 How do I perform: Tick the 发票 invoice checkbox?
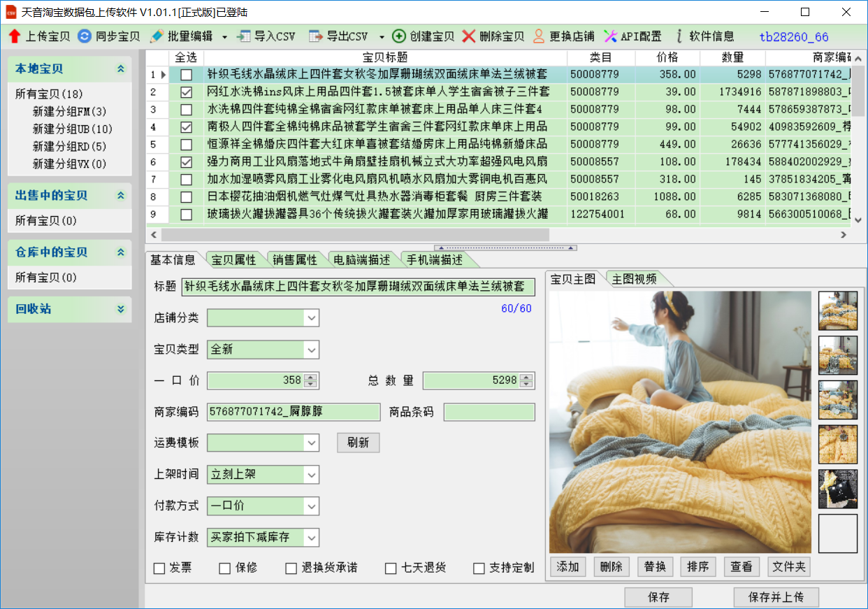[159, 568]
